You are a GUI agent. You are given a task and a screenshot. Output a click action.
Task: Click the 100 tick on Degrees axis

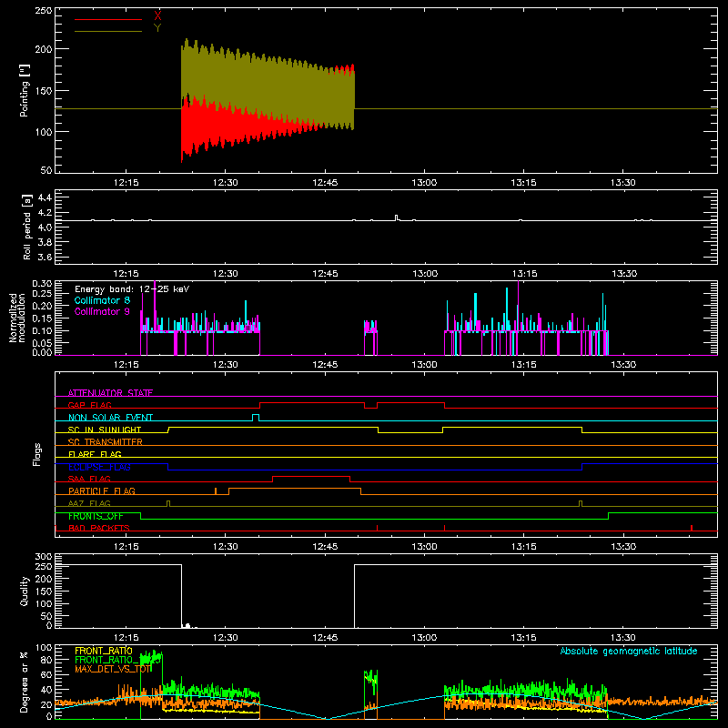pos(44,648)
